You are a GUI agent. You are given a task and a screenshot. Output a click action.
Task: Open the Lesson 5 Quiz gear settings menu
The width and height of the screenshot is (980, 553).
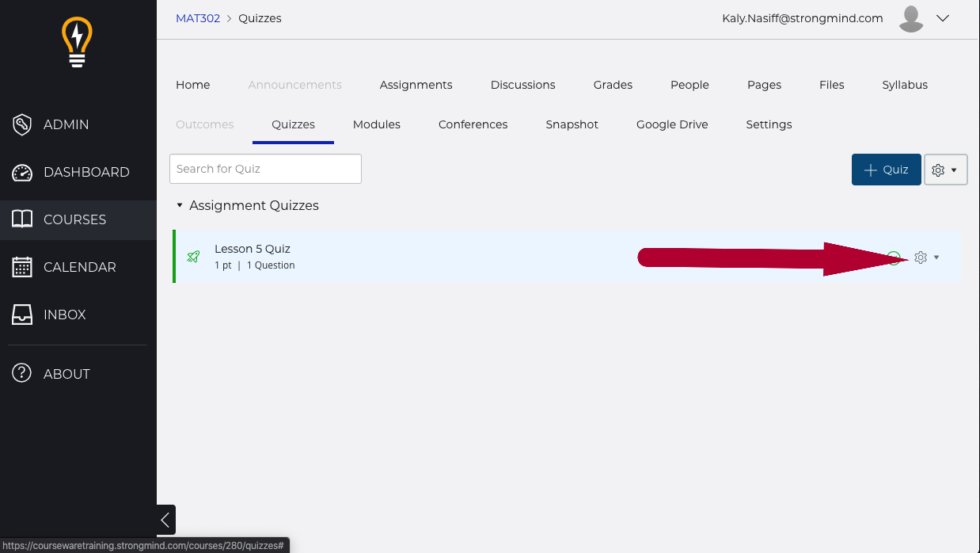point(925,257)
